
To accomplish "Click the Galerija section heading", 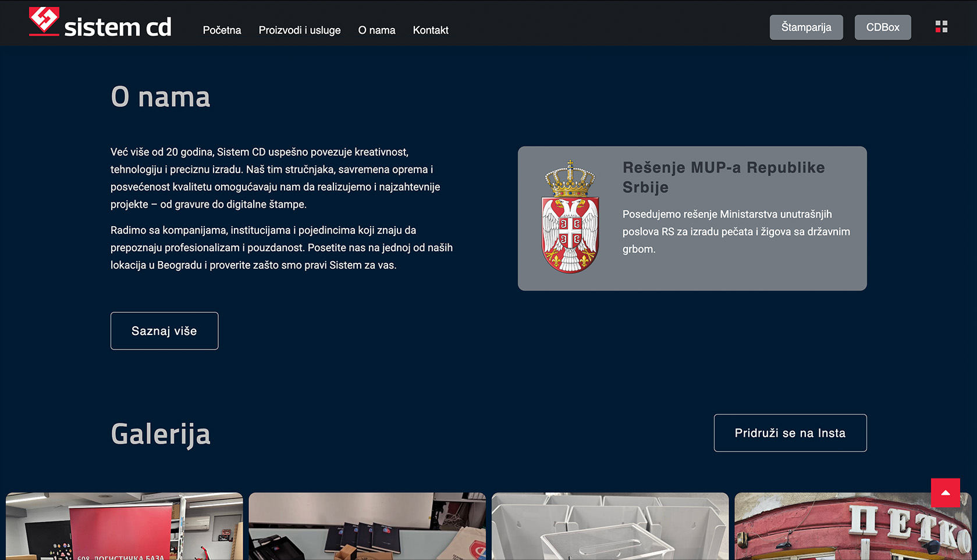I will (161, 434).
